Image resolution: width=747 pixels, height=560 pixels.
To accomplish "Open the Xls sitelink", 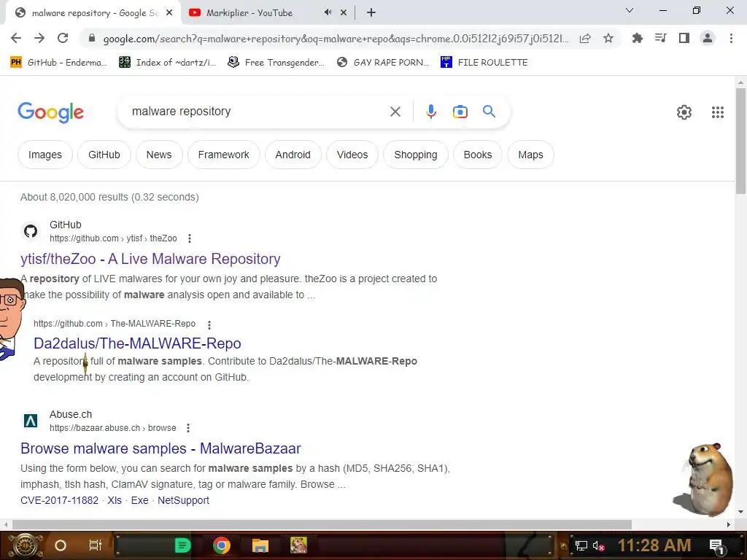I will click(x=115, y=500).
